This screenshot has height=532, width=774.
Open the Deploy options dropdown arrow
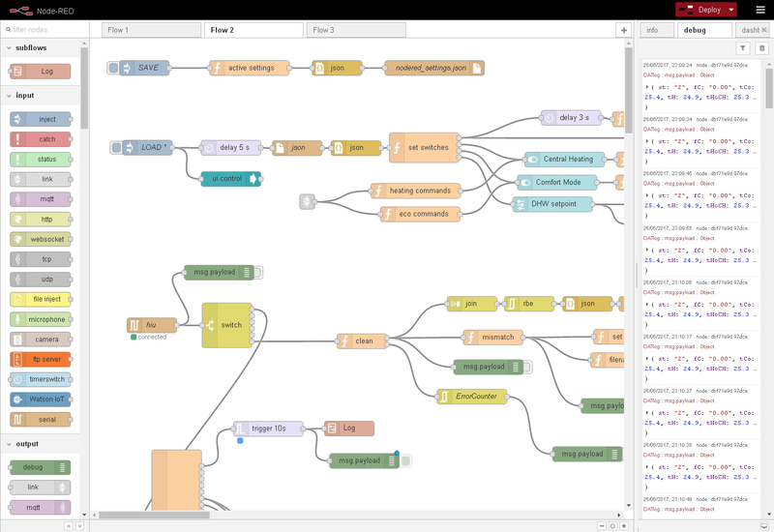pyautogui.click(x=731, y=10)
